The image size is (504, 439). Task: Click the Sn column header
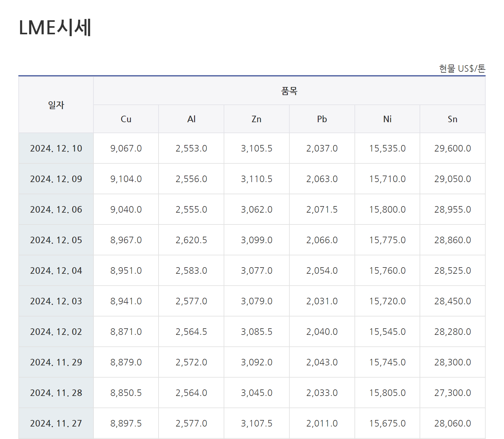coord(452,119)
